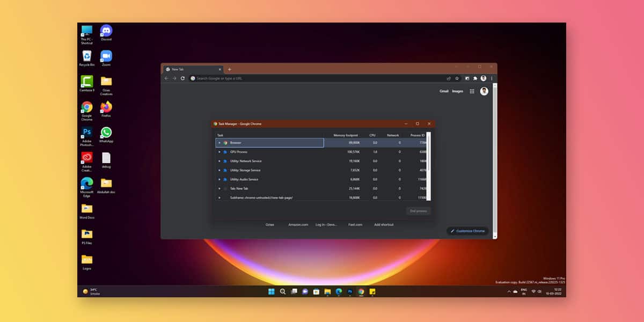
Task: Open the debug file on desktop
Action: 106,159
